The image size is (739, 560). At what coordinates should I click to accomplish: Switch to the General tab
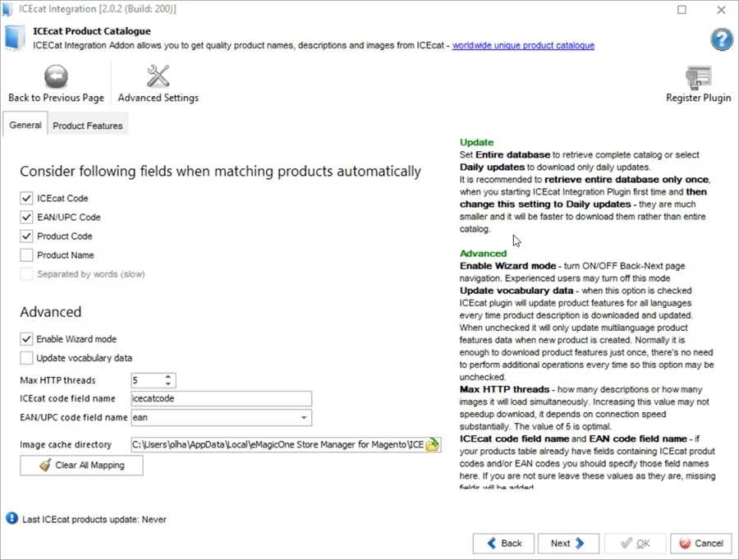point(25,125)
